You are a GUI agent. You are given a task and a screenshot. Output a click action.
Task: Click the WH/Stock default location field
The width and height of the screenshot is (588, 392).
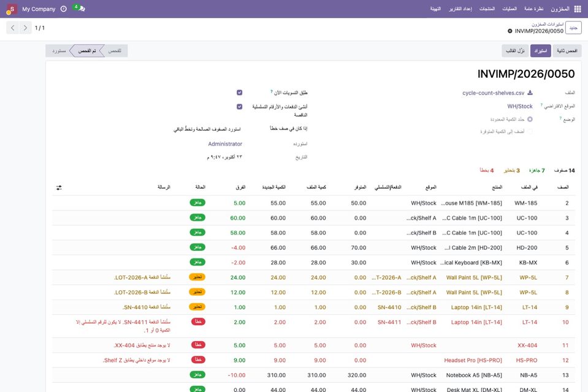(x=520, y=106)
